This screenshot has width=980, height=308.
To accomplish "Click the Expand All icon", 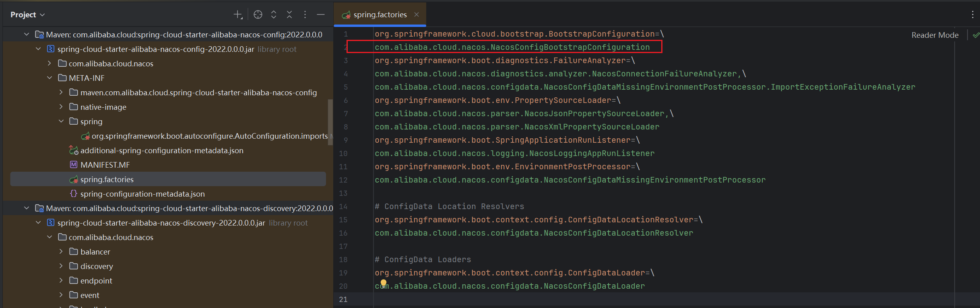I will (274, 15).
